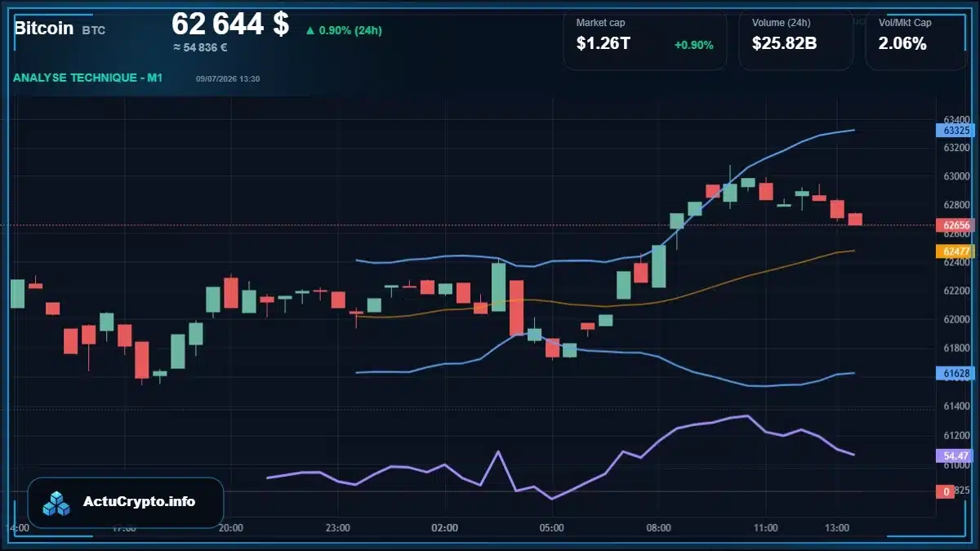Image resolution: width=980 pixels, height=551 pixels.
Task: Click the 13:00 time axis label
Action: pyautogui.click(x=837, y=528)
